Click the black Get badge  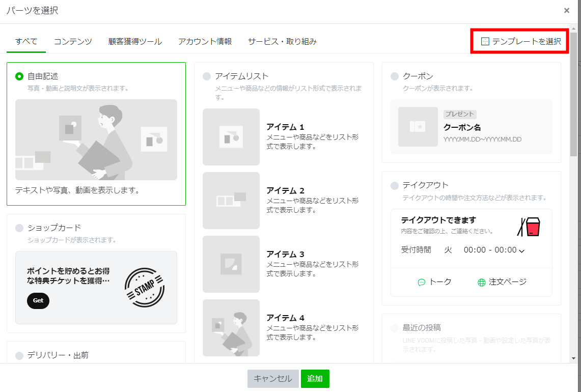[x=38, y=300]
